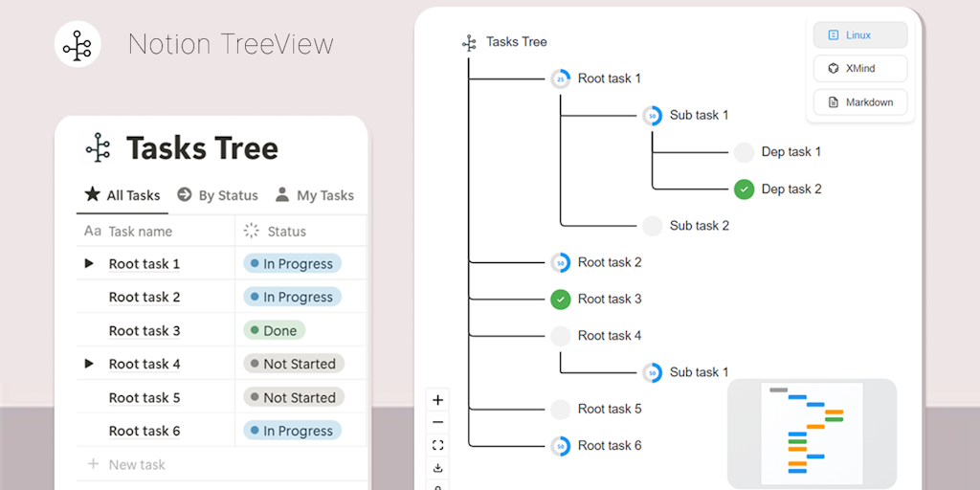Toggle the Root task 3 completed checkmark
Image resolution: width=980 pixels, height=490 pixels.
(561, 300)
